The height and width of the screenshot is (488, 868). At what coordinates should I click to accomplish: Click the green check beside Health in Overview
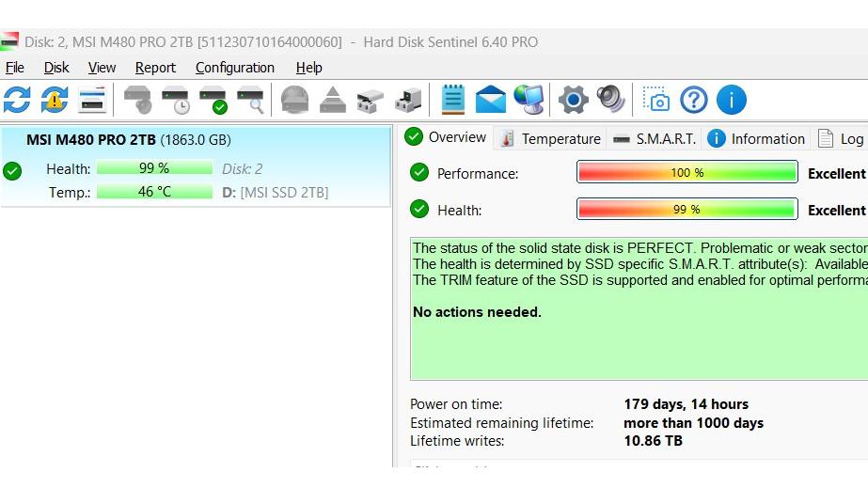(419, 209)
